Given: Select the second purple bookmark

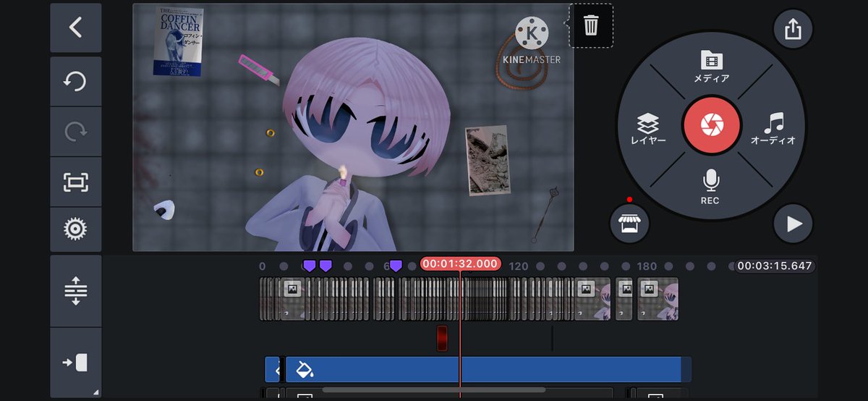Looking at the screenshot, I should tap(325, 266).
